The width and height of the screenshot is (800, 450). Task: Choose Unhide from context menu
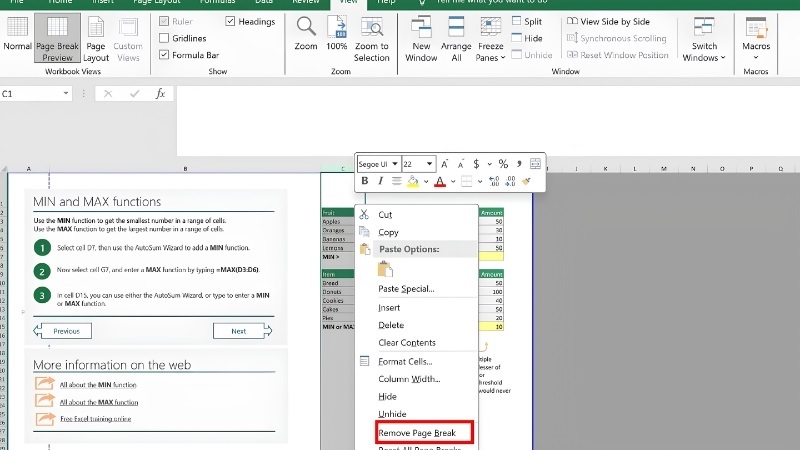417,414
